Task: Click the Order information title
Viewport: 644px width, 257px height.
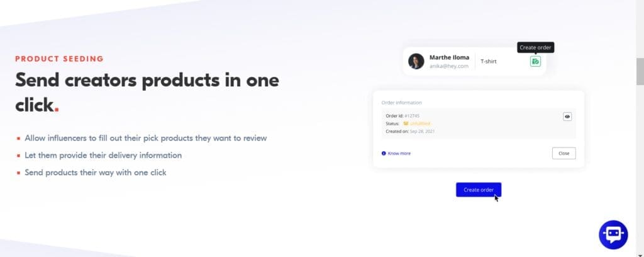Action: (401, 102)
